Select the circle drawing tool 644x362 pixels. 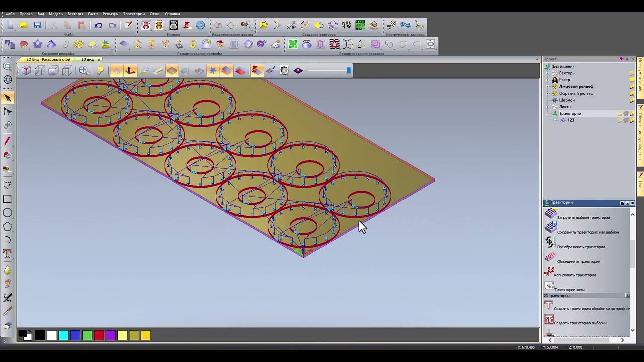click(8, 213)
